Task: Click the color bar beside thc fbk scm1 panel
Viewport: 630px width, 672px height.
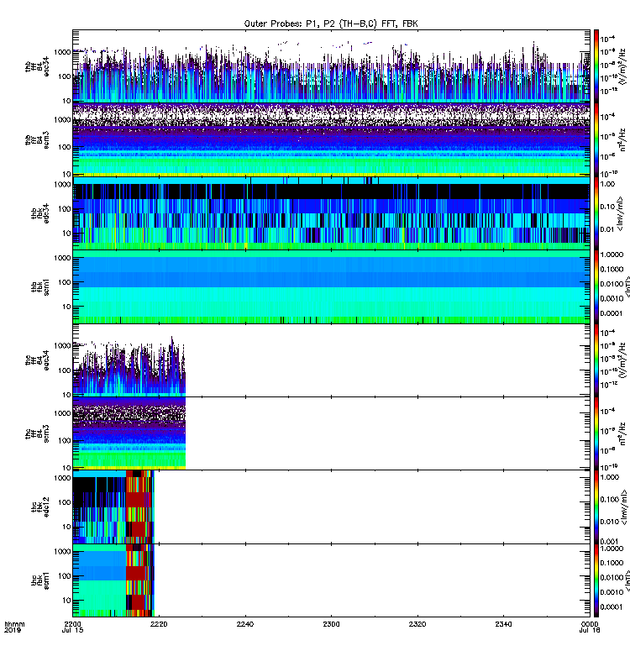Action: click(x=596, y=580)
